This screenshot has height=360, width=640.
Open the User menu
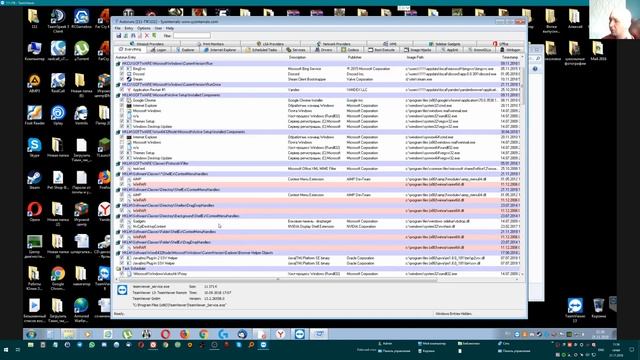pyautogui.click(x=158, y=28)
